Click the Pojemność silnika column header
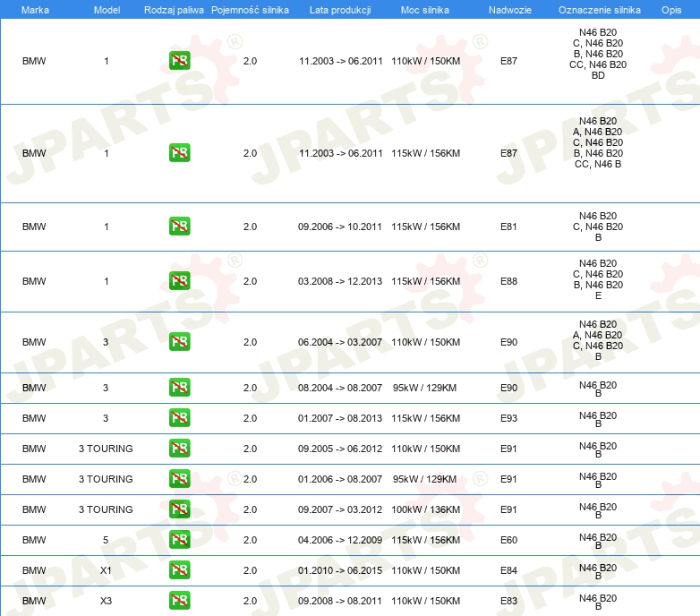Image resolution: width=700 pixels, height=616 pixels. [250, 10]
